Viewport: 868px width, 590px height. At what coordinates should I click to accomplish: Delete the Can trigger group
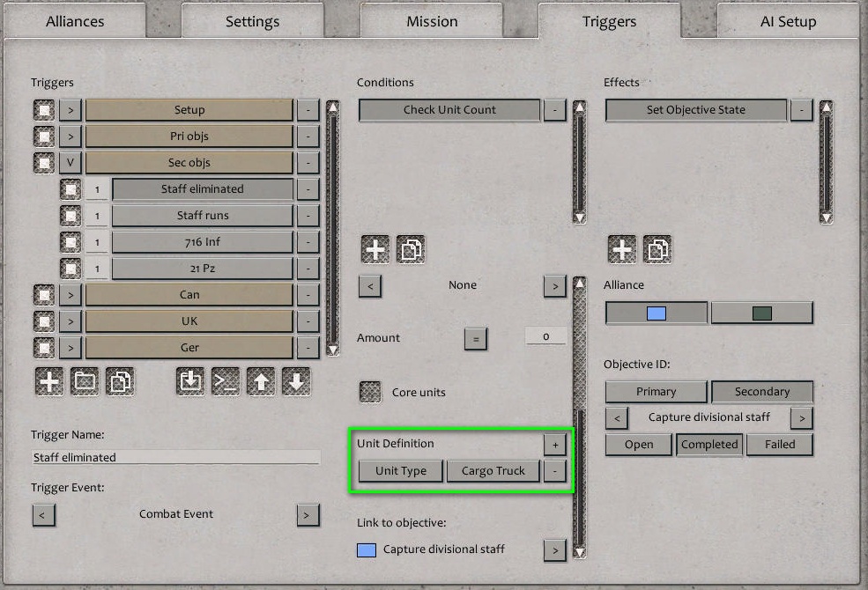[308, 295]
